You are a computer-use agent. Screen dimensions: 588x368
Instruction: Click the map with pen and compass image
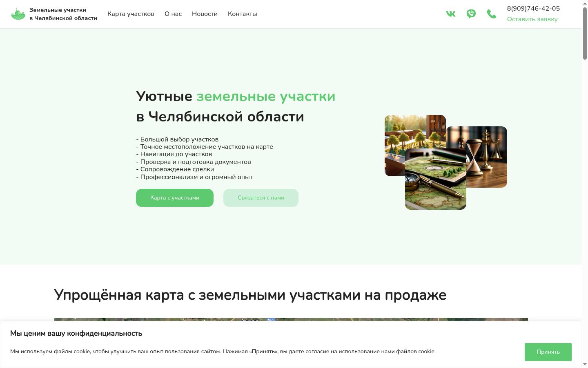[x=436, y=179]
